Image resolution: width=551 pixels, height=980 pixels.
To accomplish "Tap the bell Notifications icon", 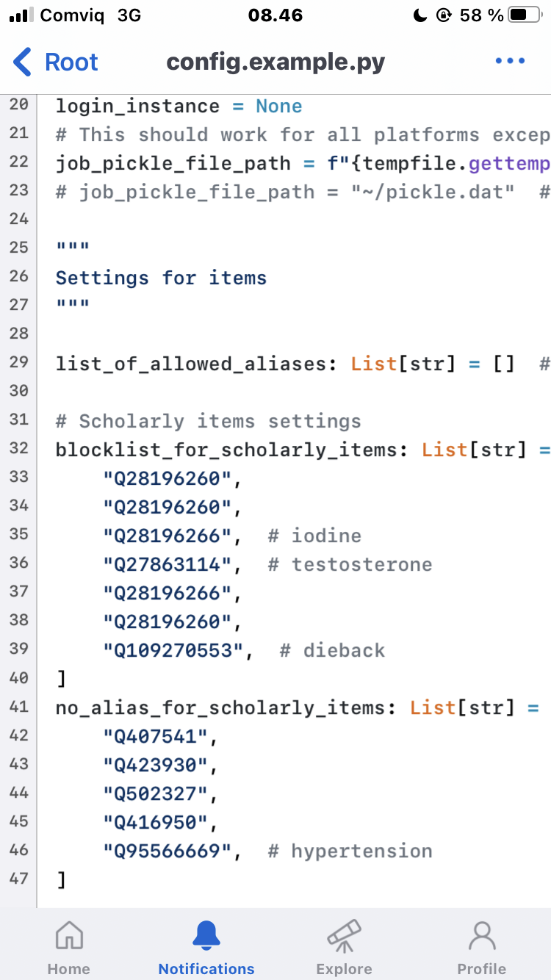I will pyautogui.click(x=206, y=934).
